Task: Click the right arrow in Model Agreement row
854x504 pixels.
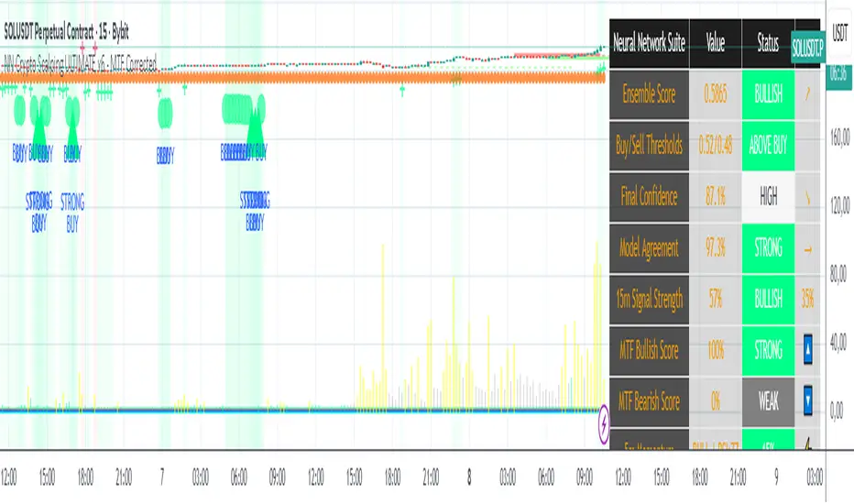Action: pyautogui.click(x=807, y=249)
